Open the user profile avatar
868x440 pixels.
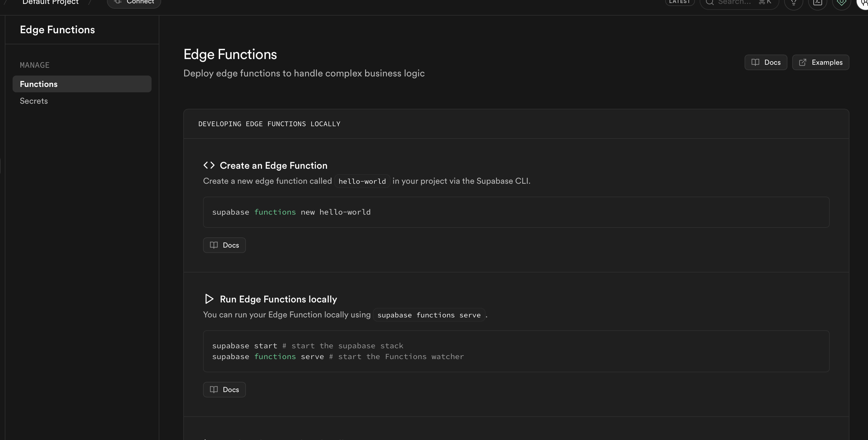point(864,3)
